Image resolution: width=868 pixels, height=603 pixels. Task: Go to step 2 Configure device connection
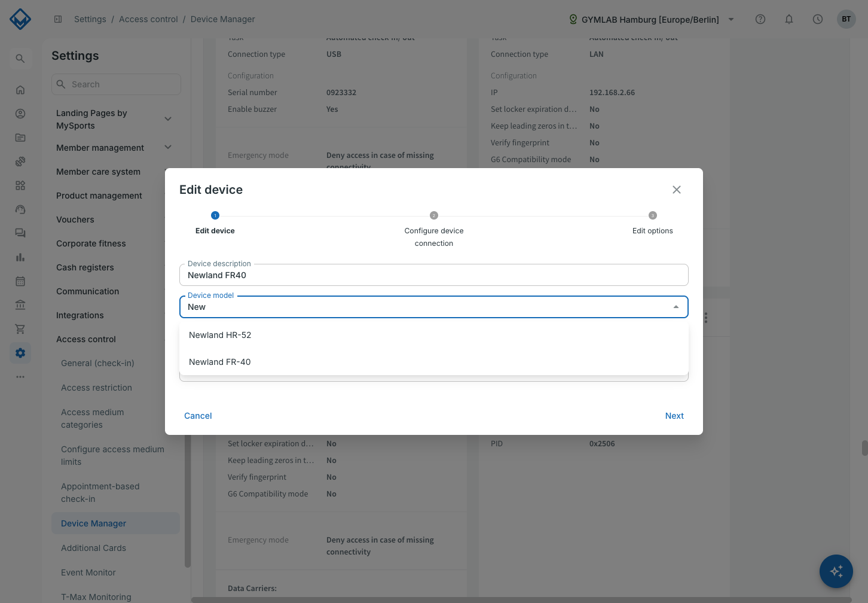point(434,229)
